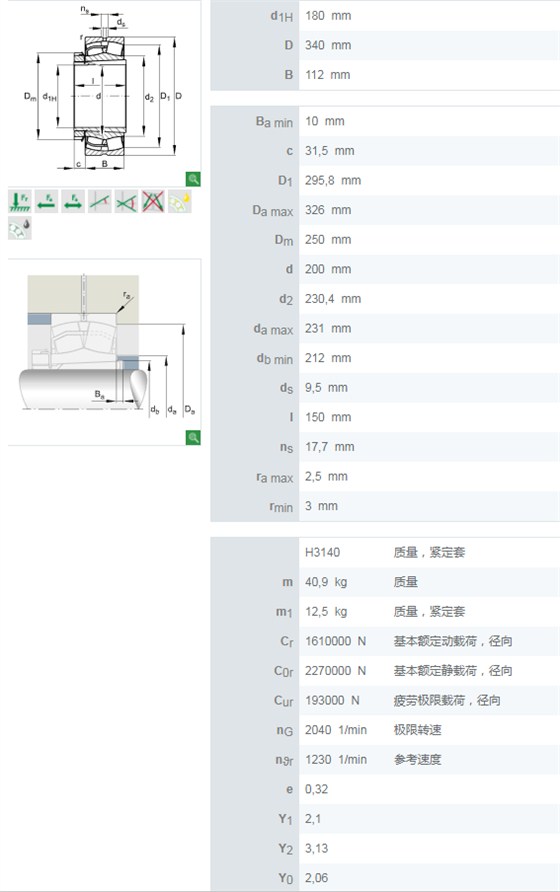
Task: Click the 参考速度 description
Action: point(417,759)
